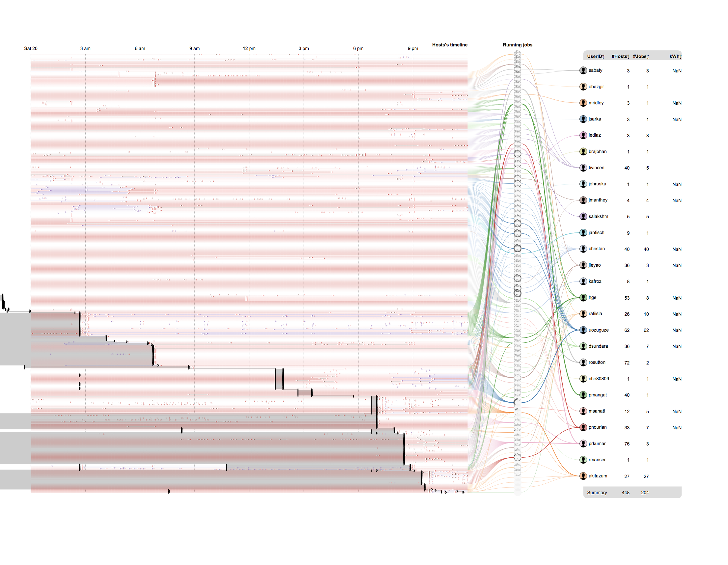Click the pnourian user avatar icon
Screen dimensions: 728x565
tap(583, 427)
